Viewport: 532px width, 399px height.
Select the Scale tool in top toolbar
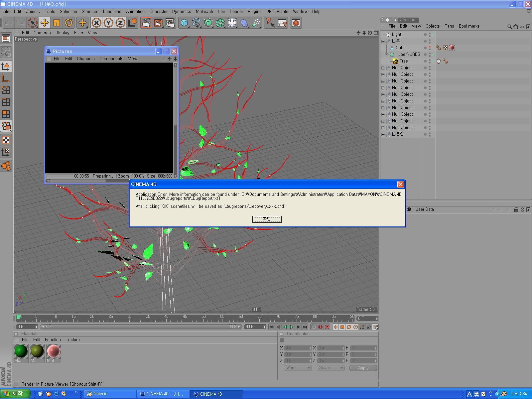click(x=57, y=23)
